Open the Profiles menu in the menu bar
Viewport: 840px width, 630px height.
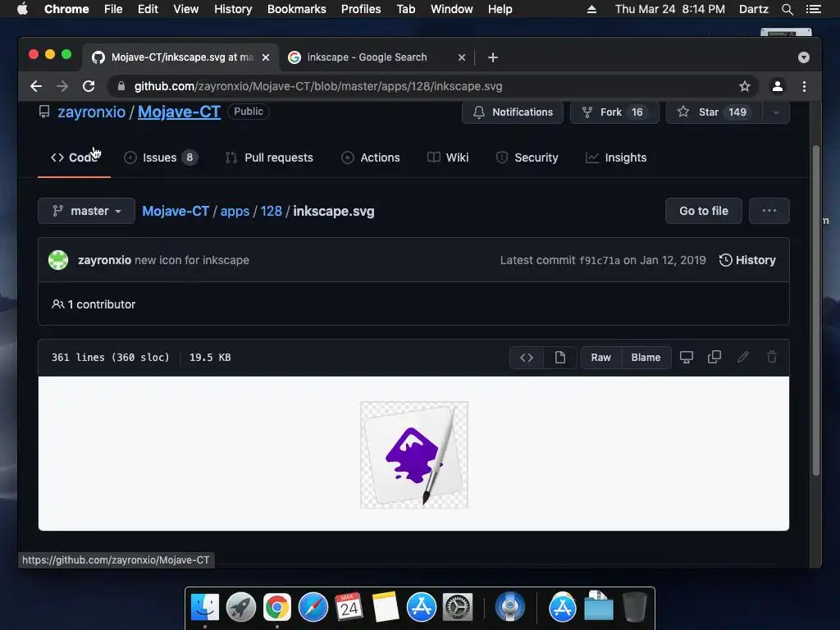pos(361,9)
